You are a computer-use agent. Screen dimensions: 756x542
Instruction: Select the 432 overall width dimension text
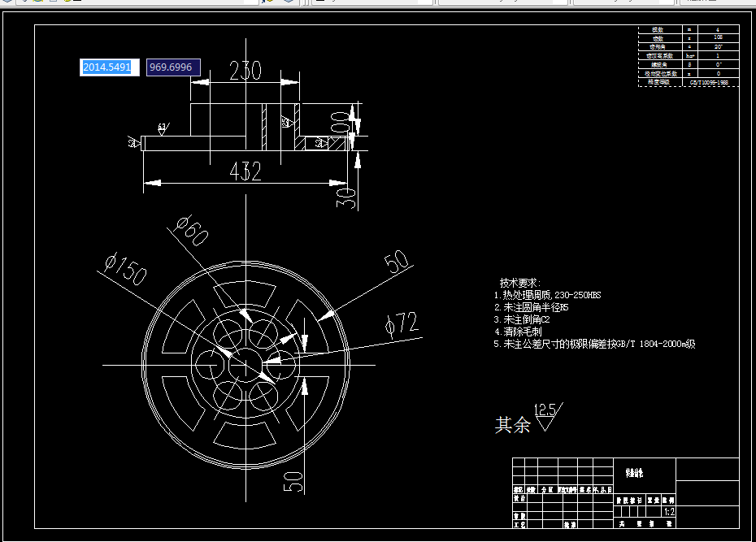[245, 171]
